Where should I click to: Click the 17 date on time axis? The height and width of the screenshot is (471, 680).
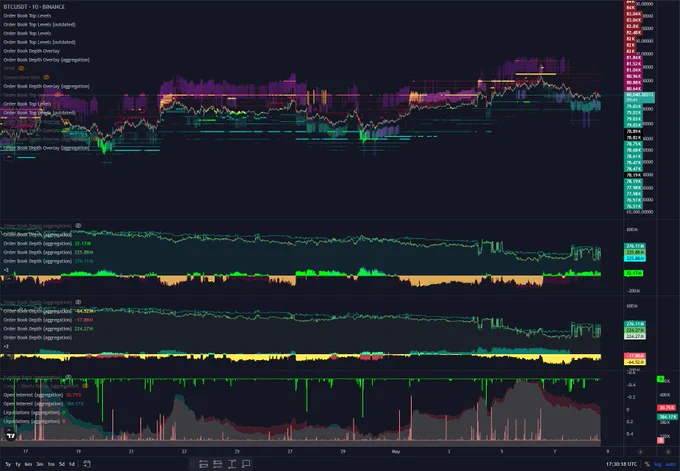tap(25, 451)
